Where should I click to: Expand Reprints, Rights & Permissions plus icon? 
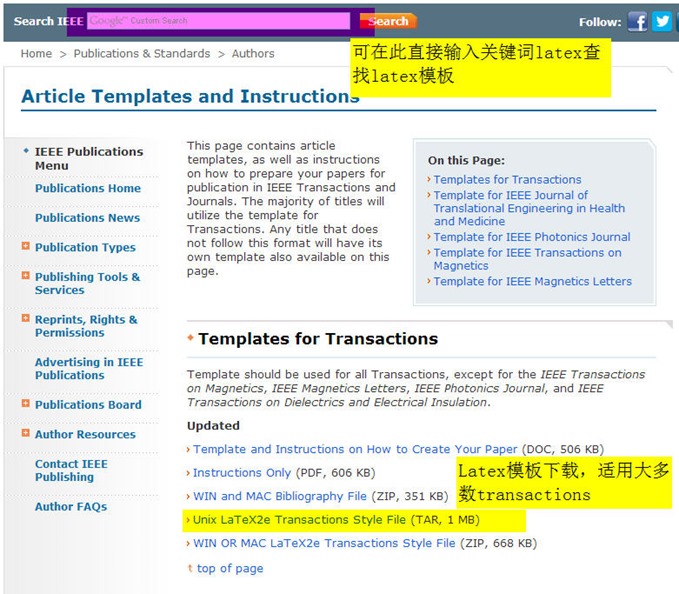pos(26,318)
